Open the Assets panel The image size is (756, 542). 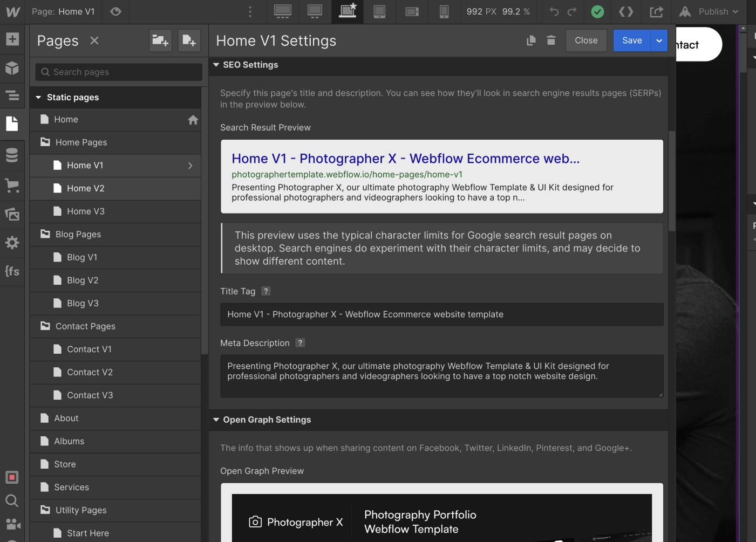click(x=12, y=214)
